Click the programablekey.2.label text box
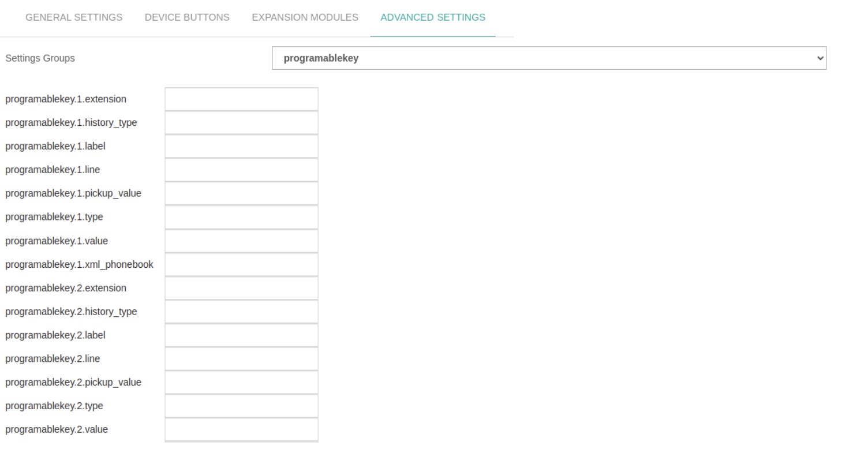Viewport: 868px width, 449px height. click(241, 335)
